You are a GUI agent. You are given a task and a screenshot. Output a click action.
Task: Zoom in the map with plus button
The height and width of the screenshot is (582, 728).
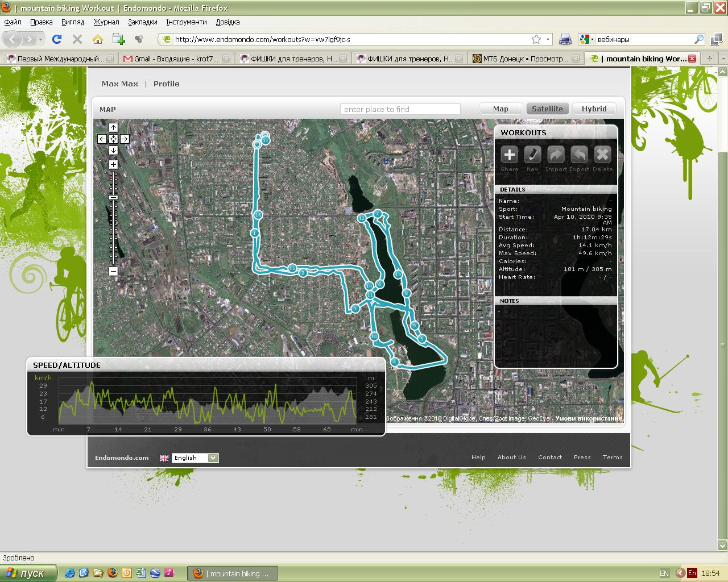[x=113, y=164]
